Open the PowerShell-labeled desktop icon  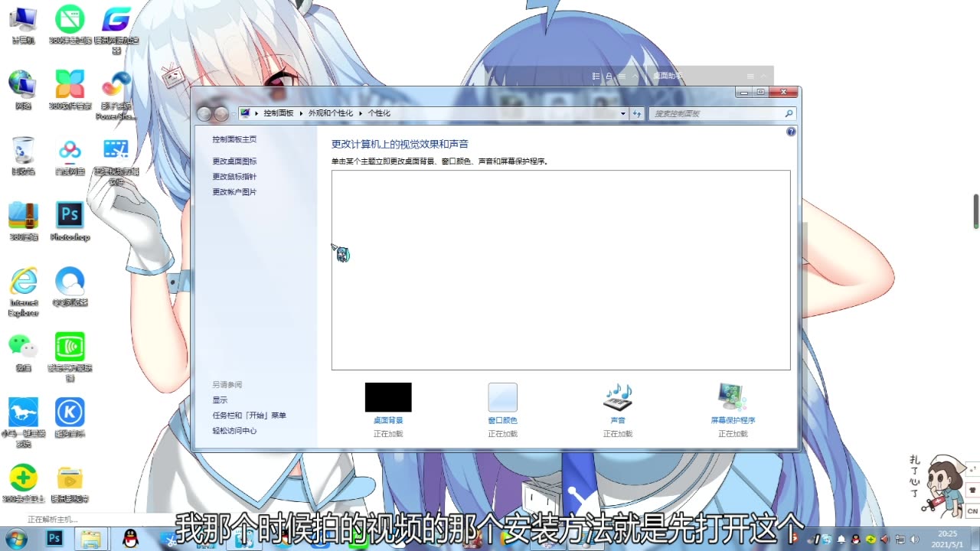[116, 95]
